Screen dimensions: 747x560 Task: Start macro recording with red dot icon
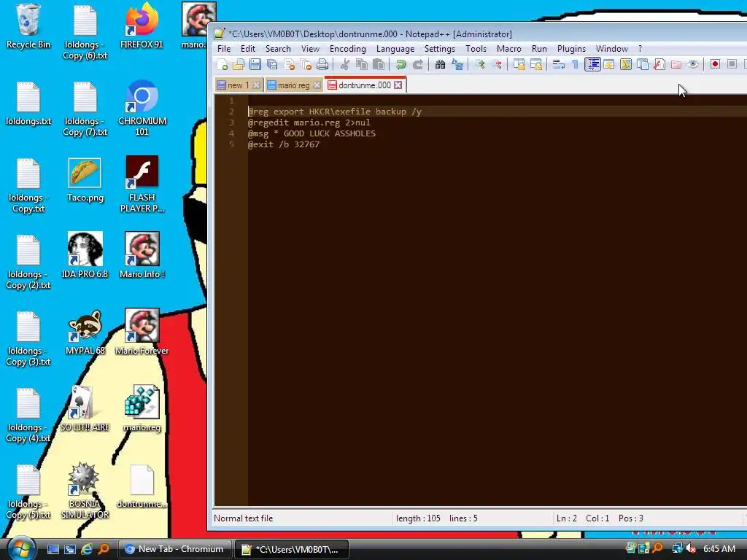pos(715,64)
